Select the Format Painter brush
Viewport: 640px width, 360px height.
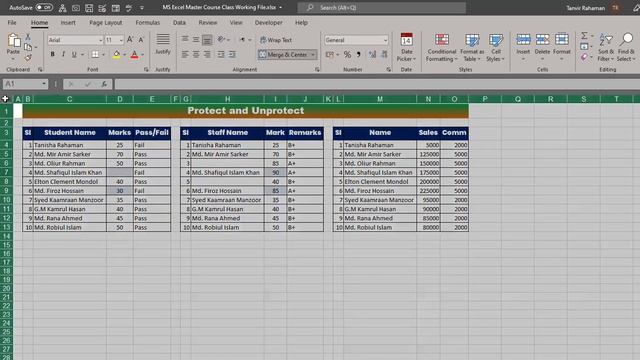28,58
